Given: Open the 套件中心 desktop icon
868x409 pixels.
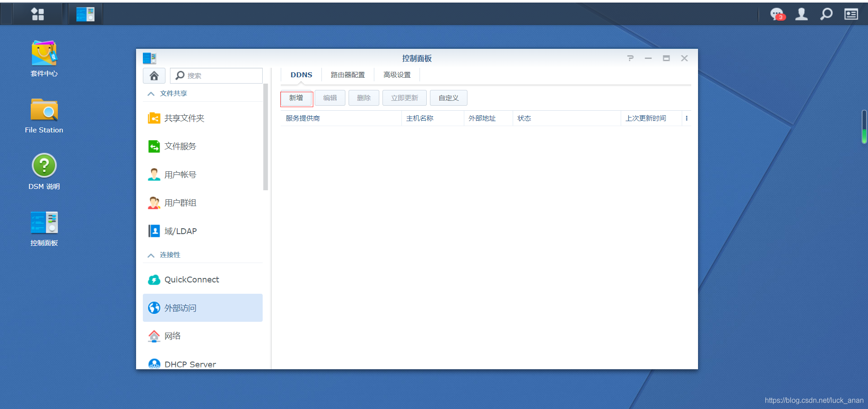Looking at the screenshot, I should click(44, 53).
